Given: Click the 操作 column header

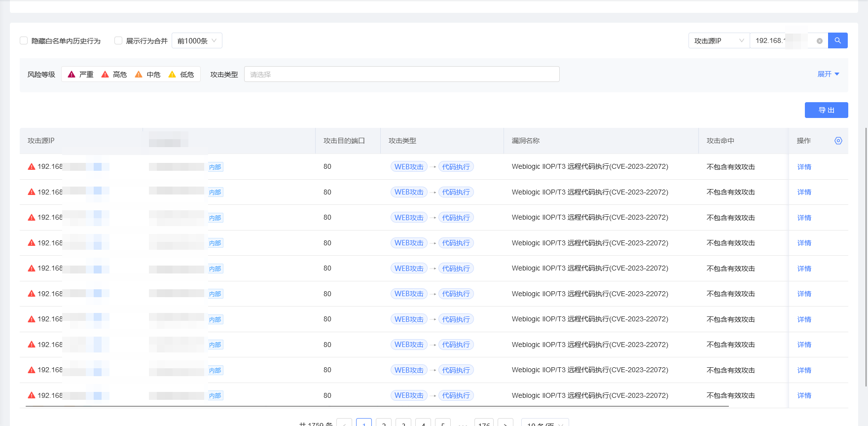Looking at the screenshot, I should pyautogui.click(x=804, y=141).
